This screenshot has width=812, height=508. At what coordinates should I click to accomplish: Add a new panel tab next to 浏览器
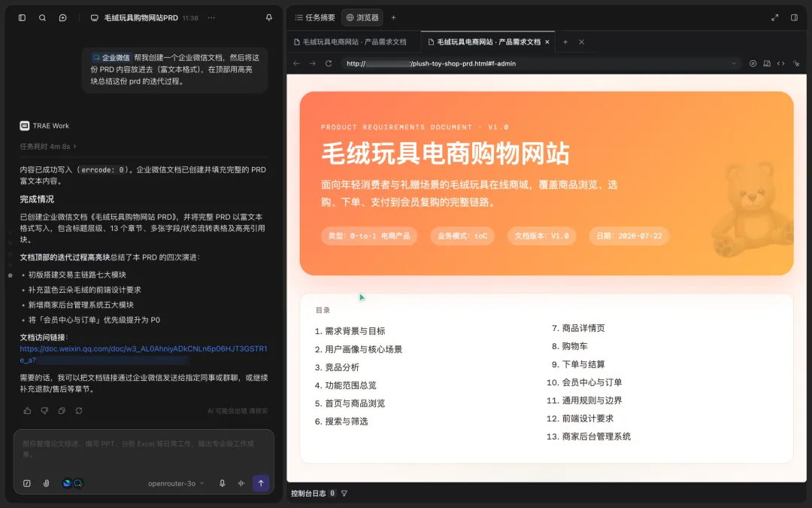click(393, 17)
